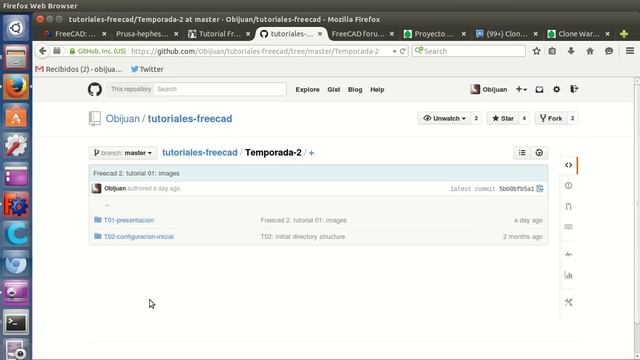
Task: Open the Recibidos Gmail bookmark
Action: click(79, 69)
